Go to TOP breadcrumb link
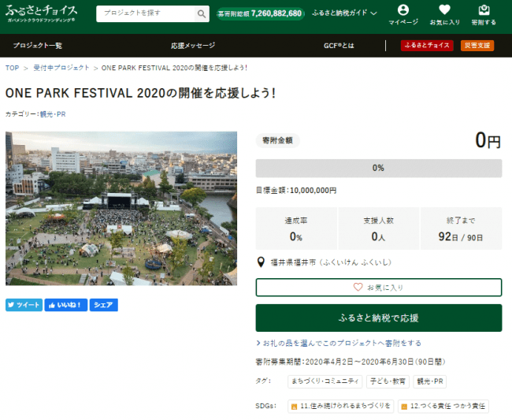Viewport: 512px width, 420px height. pos(12,68)
